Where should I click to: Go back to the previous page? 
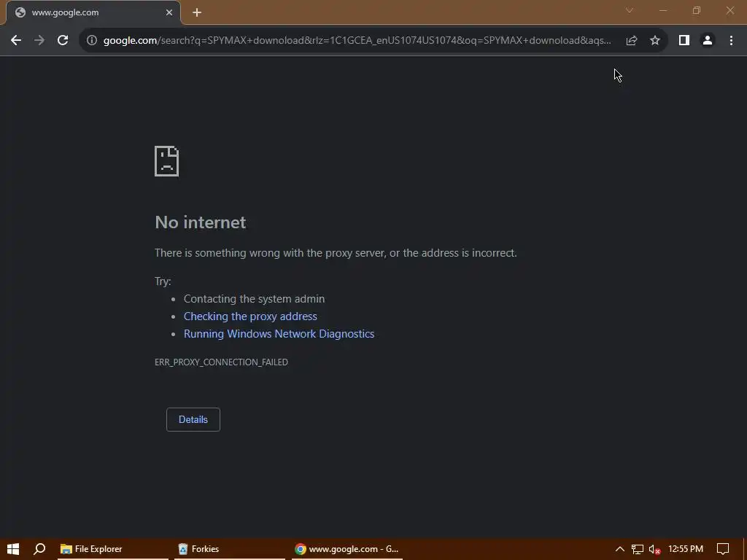tap(16, 41)
